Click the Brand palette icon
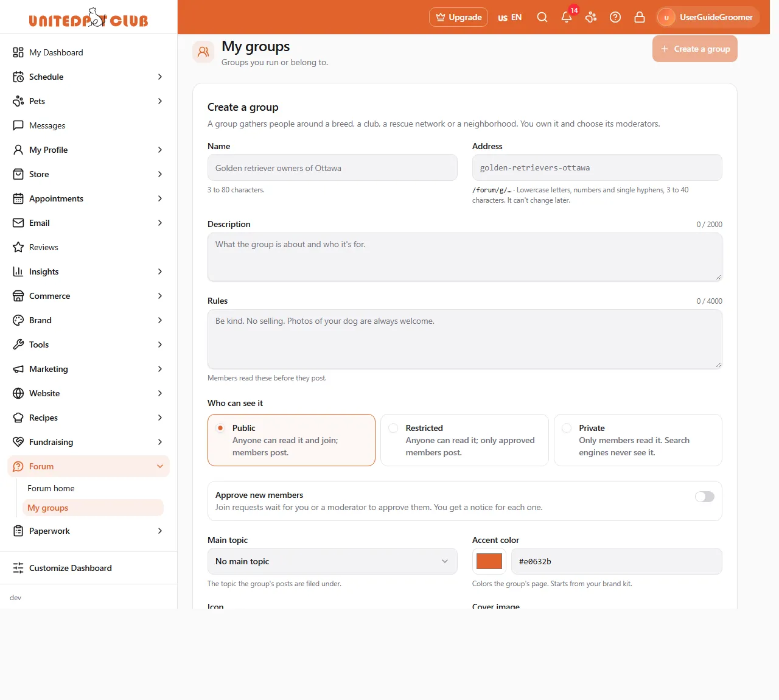 18,320
